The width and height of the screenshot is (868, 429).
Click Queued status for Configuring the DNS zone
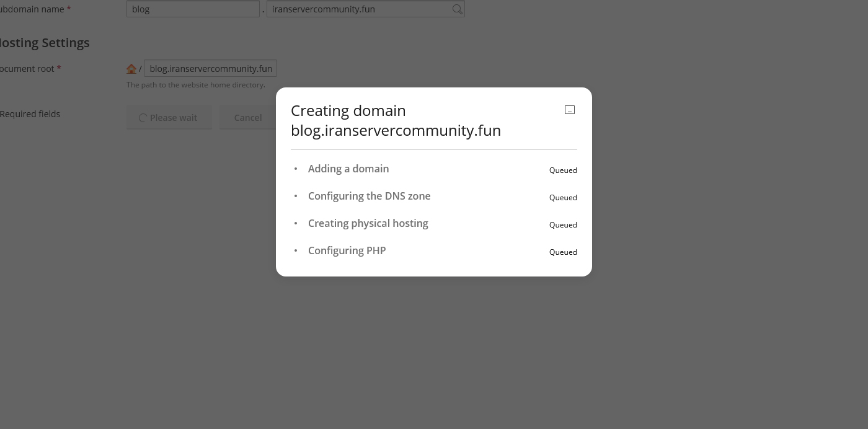[562, 198]
